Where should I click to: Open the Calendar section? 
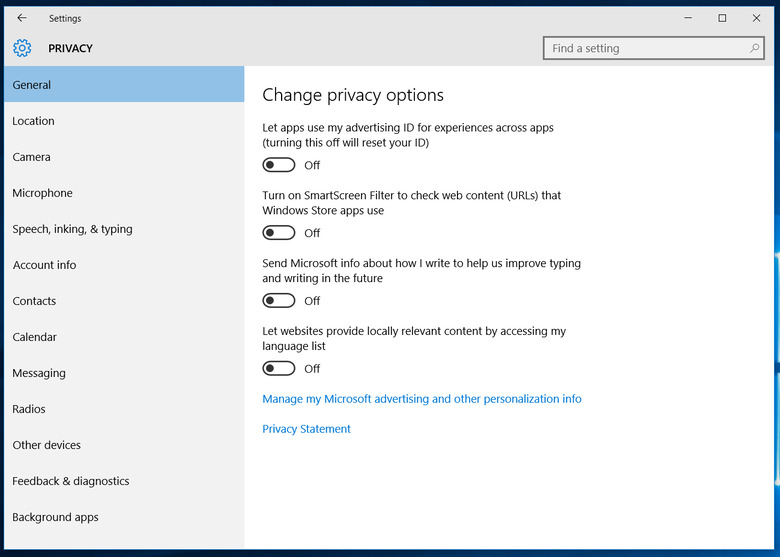(124, 337)
